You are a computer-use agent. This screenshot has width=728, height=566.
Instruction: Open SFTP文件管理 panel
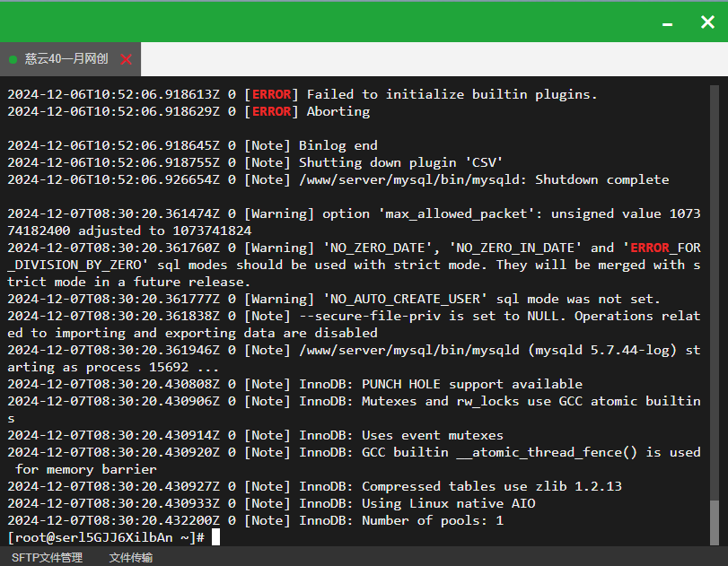click(x=47, y=557)
